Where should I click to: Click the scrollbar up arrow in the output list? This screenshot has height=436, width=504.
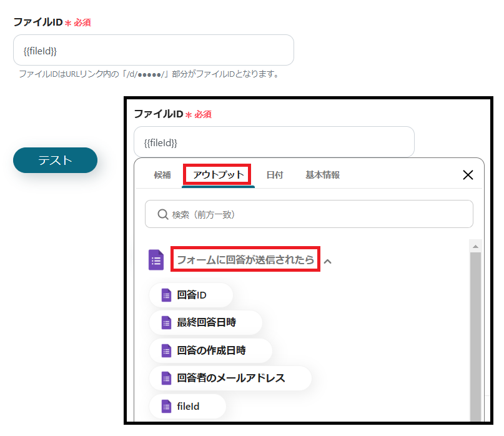point(475,246)
